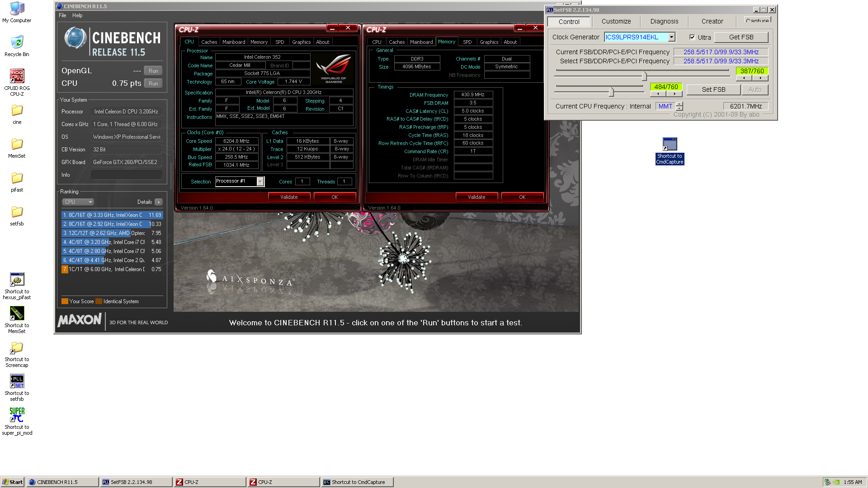868x488 pixels.
Task: Click Validate in left CPU-Z window
Action: click(289, 197)
